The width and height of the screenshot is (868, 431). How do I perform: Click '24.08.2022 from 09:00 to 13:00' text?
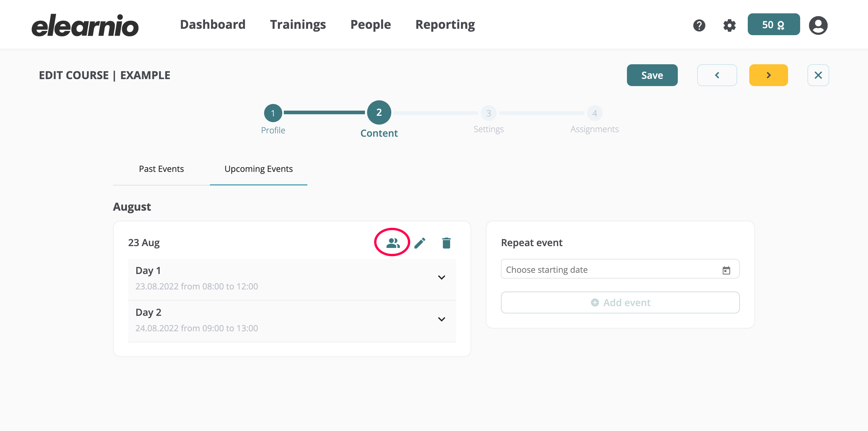(x=197, y=329)
